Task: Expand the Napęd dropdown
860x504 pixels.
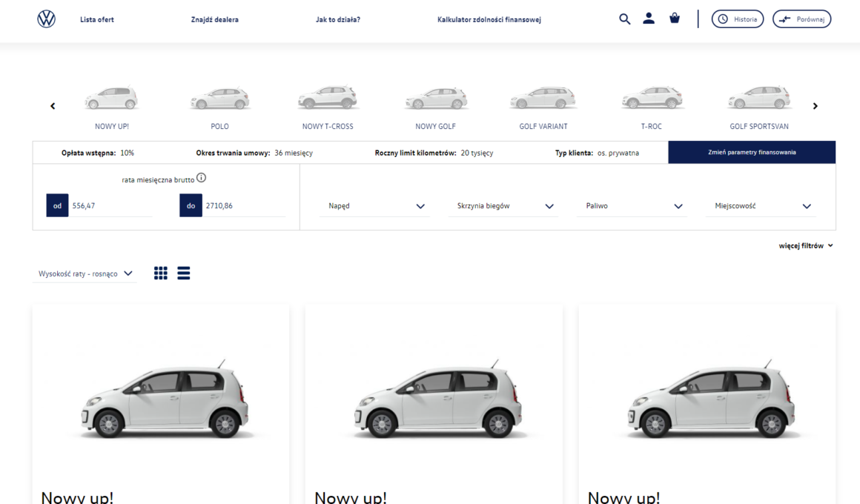Action: point(375,206)
